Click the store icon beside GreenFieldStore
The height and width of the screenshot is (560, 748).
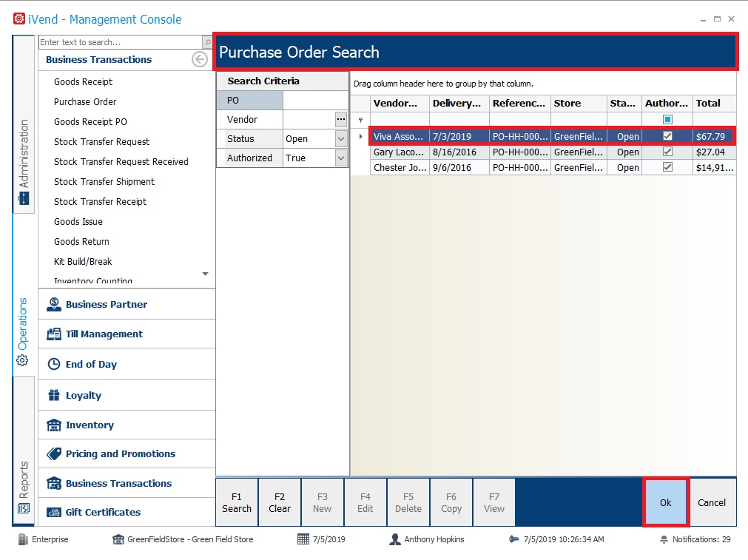118,539
